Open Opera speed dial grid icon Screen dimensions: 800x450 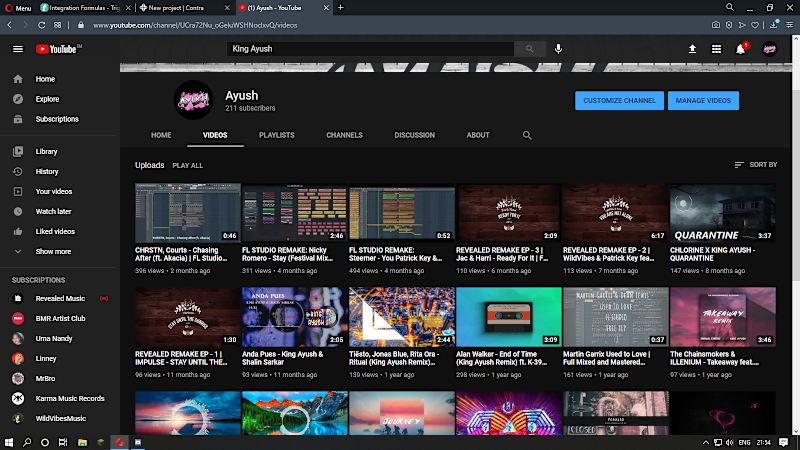pyautogui.click(x=58, y=25)
